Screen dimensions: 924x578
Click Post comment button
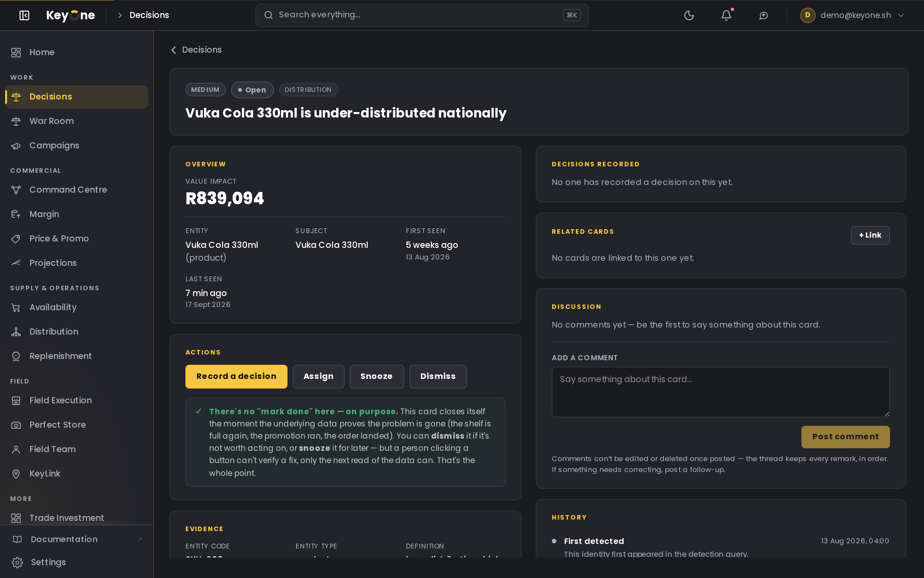pos(845,437)
